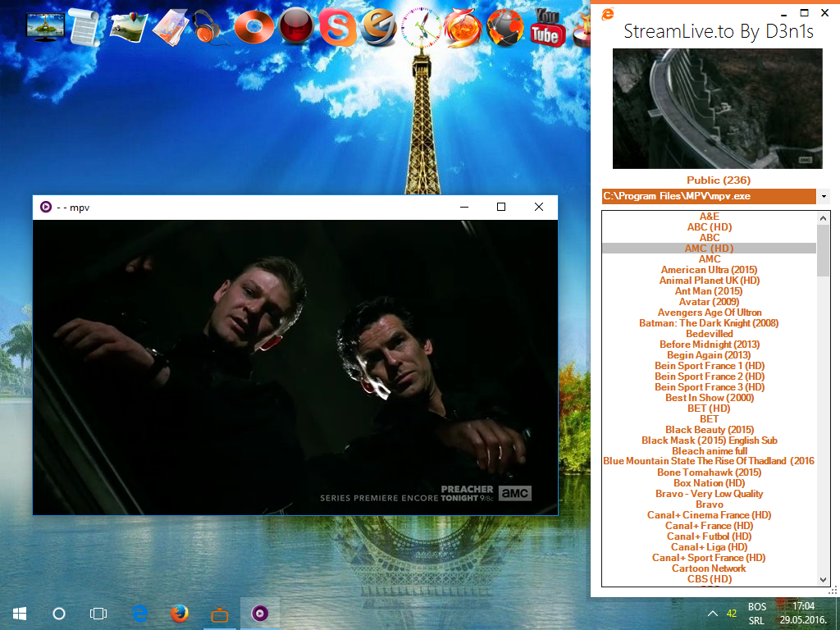Viewport: 840px width, 630px height.
Task: Select Canal+ Cinema France (HD)
Action: coord(710,515)
